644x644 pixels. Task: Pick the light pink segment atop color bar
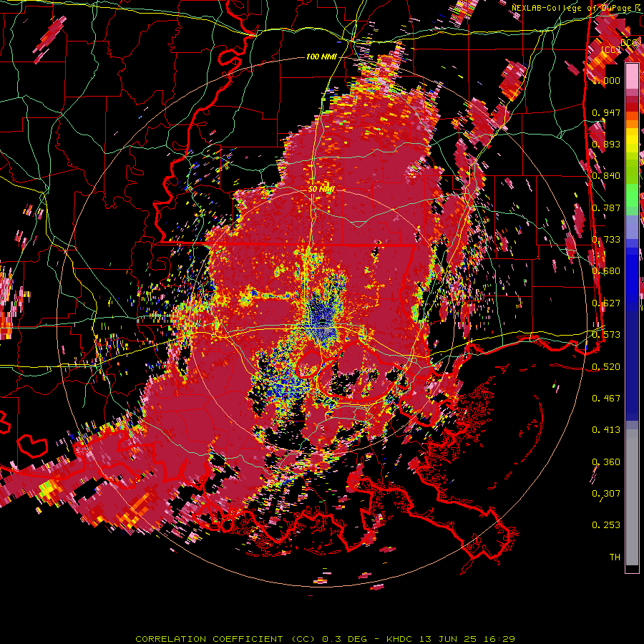click(x=632, y=76)
